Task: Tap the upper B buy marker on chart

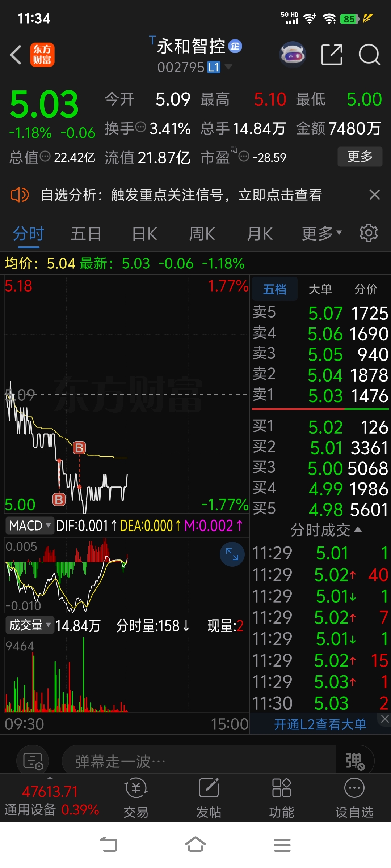Action: pyautogui.click(x=79, y=448)
